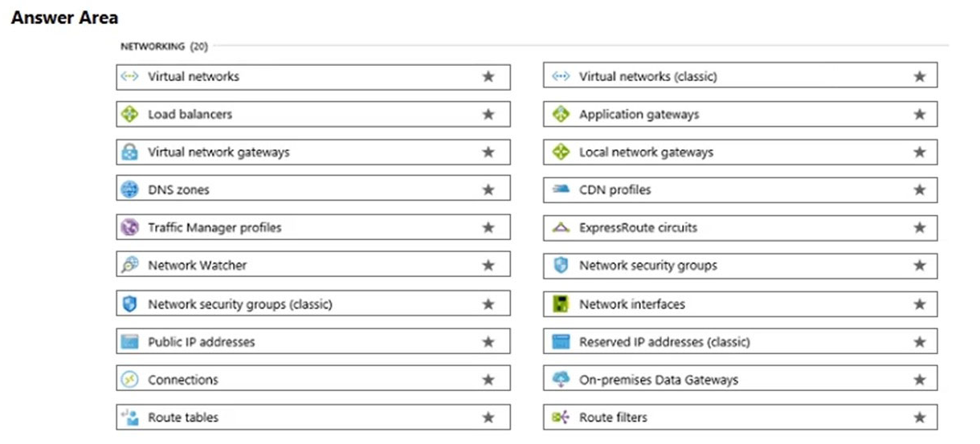Toggle favorite star on Network security groups
Screen dimensions: 980x444
point(920,266)
